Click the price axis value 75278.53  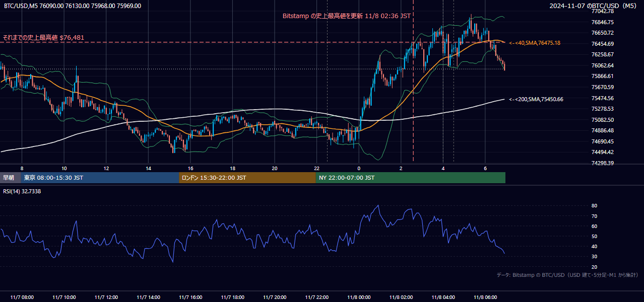click(x=602, y=109)
